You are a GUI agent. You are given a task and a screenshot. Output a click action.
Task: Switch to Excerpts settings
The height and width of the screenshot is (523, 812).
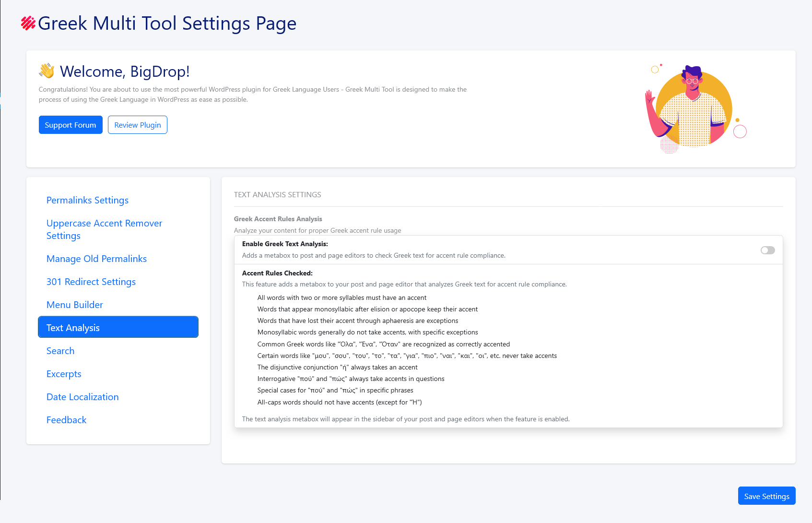coord(64,374)
